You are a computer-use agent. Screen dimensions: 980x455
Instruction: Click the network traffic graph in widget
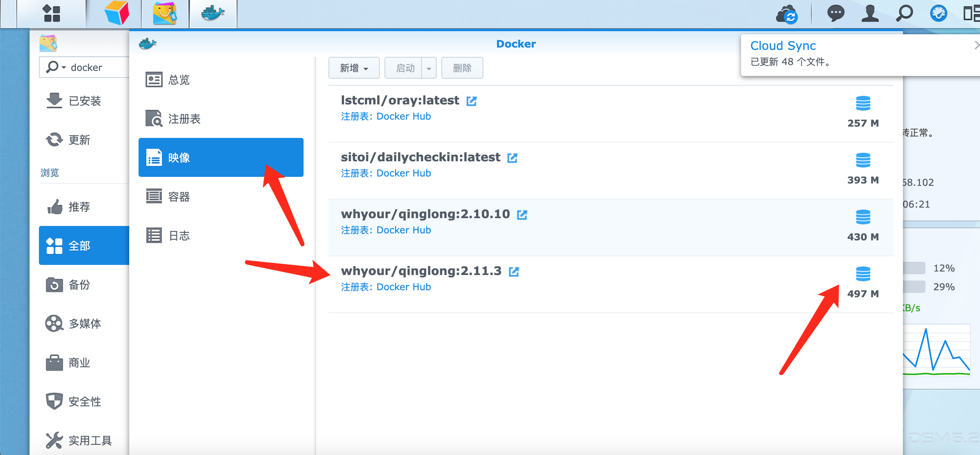point(936,350)
